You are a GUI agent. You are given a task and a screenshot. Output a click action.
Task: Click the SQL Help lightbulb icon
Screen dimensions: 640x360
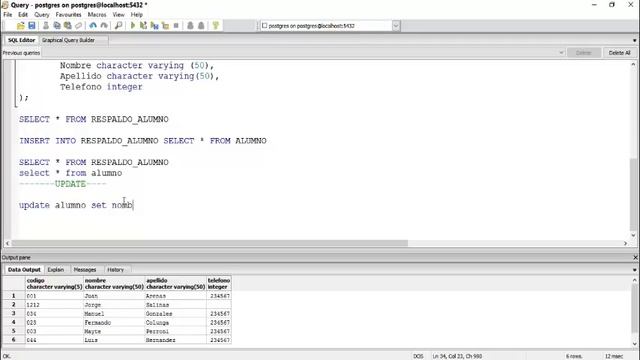point(216,26)
